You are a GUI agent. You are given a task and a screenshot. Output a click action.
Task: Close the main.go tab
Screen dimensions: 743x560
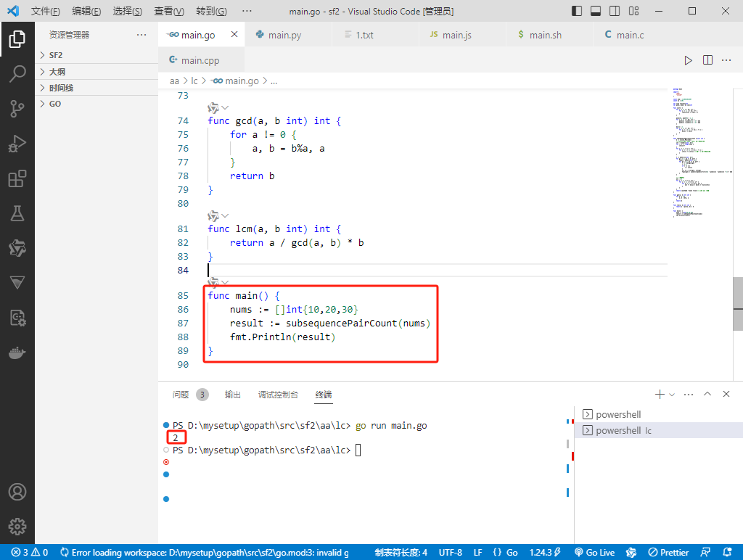pyautogui.click(x=234, y=34)
